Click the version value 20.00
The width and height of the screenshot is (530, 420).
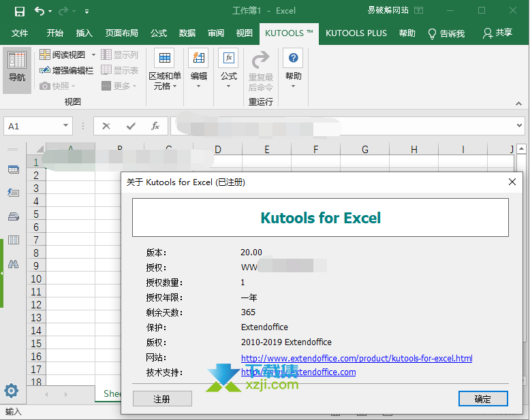[x=251, y=252]
